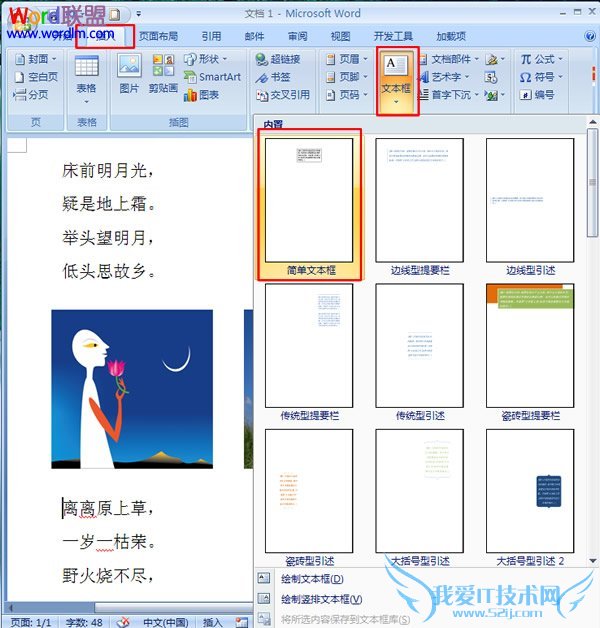Click the Text Box (文本框) button
The width and height of the screenshot is (600, 628).
[x=396, y=81]
